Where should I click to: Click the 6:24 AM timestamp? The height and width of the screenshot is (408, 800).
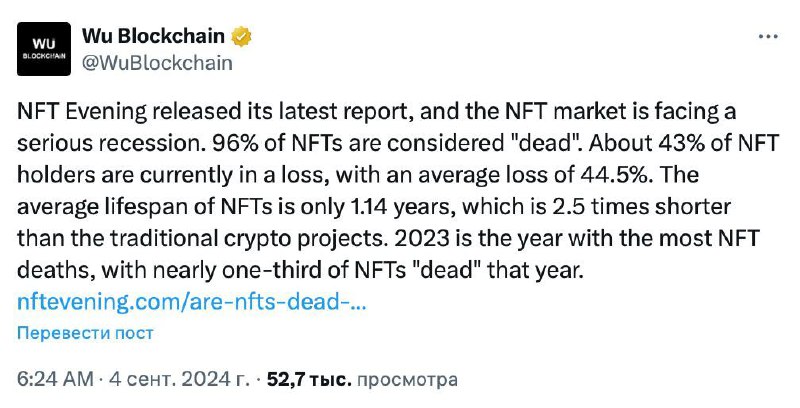pyautogui.click(x=55, y=380)
